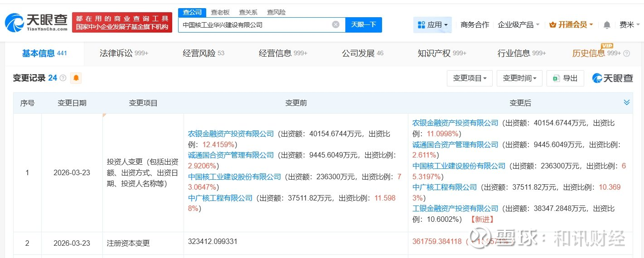The image size is (644, 258).
Task: Click the TianYanCha logo in header
Action: pyautogui.click(x=36, y=23)
